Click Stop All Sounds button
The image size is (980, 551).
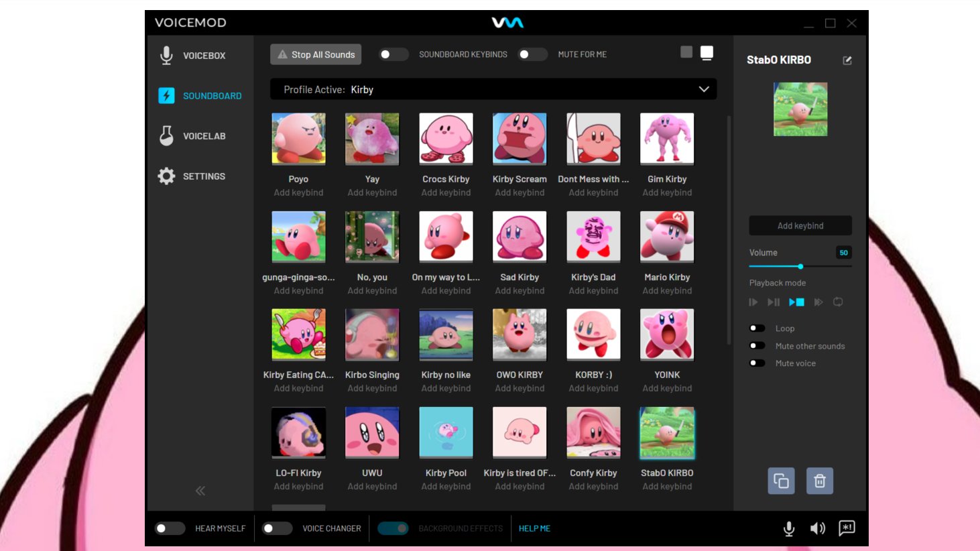tap(316, 54)
